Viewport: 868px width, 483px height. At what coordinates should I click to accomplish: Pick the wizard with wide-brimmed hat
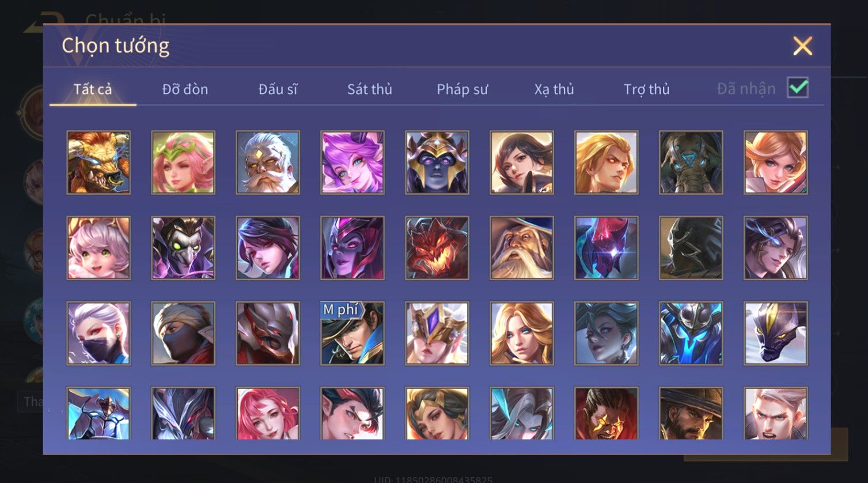(x=522, y=248)
